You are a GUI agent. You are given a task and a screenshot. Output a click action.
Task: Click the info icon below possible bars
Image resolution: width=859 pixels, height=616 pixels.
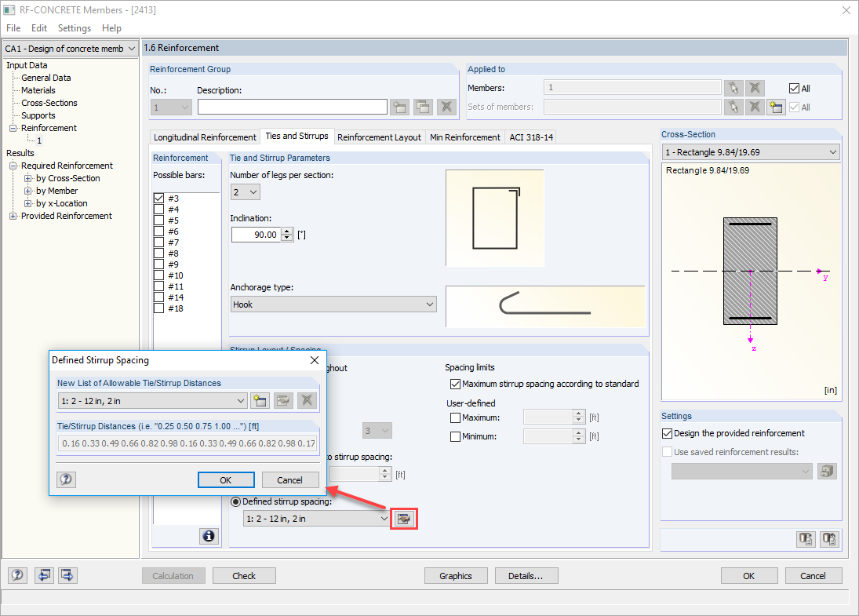pos(209,536)
